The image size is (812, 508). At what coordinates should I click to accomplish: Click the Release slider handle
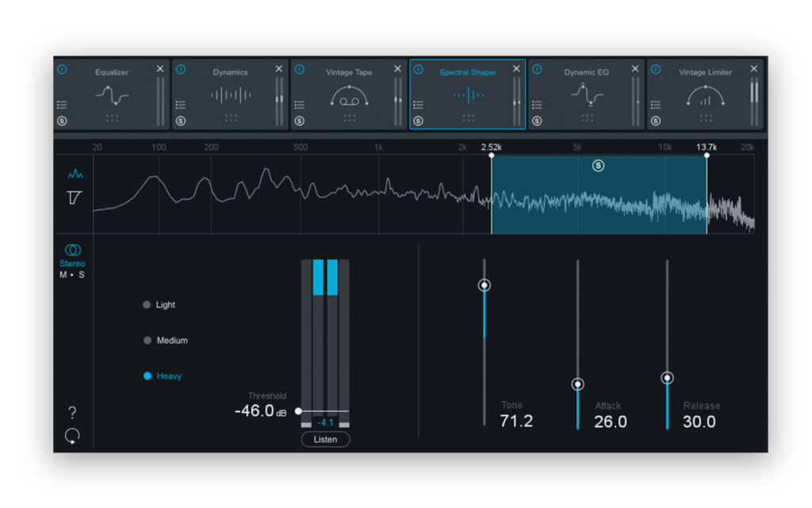pos(667,378)
